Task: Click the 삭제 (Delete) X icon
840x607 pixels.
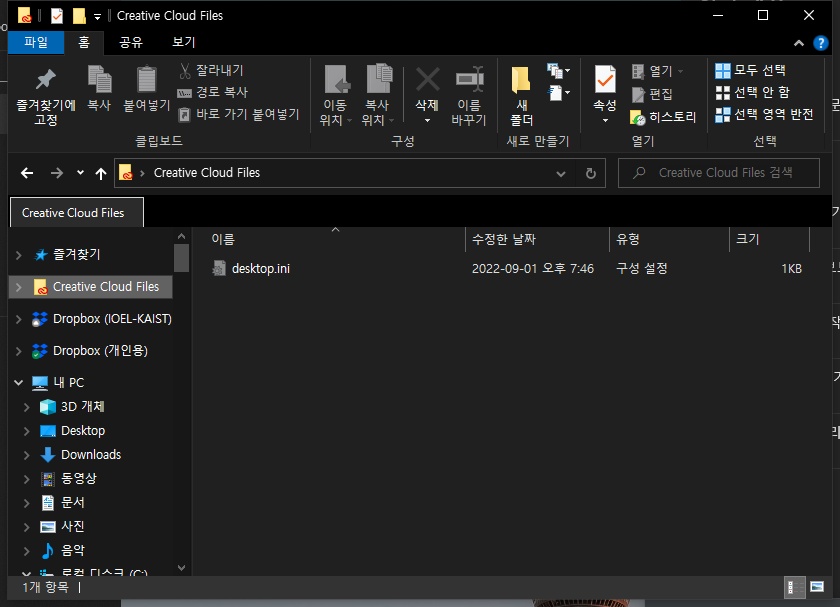Action: click(x=428, y=80)
